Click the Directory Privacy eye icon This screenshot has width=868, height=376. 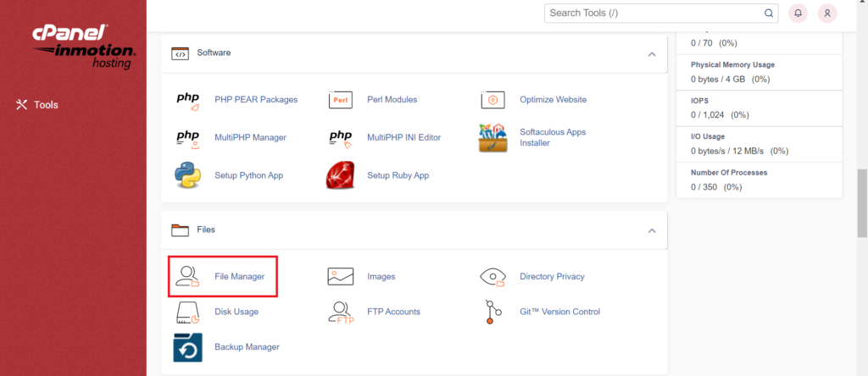(492, 276)
